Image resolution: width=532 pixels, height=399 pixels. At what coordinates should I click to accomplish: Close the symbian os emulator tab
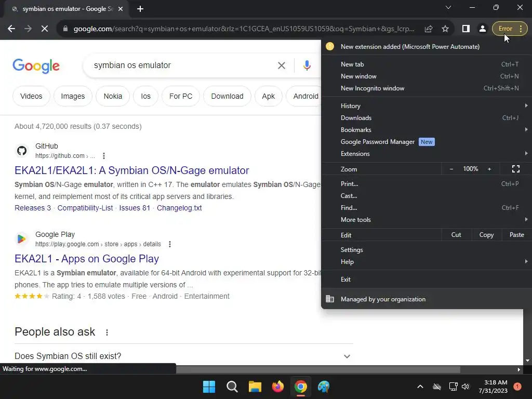[121, 9]
